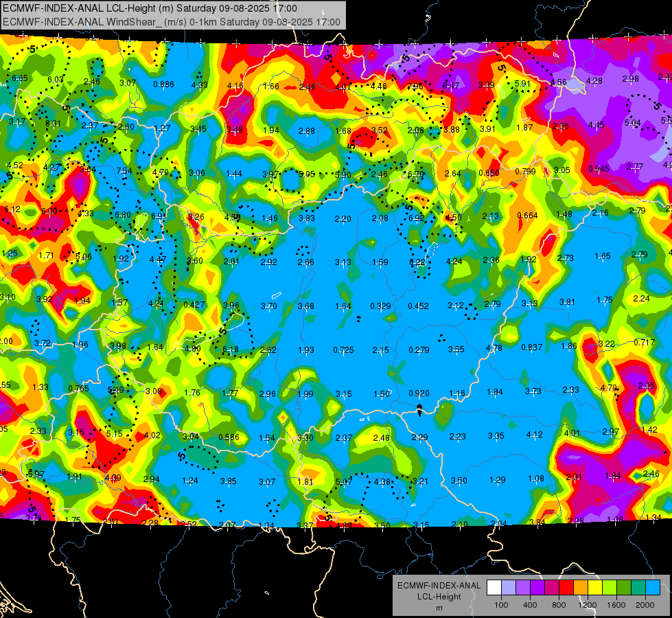Image resolution: width=672 pixels, height=618 pixels.
Task: Click the wind shear value 0.725
Action: pos(343,350)
